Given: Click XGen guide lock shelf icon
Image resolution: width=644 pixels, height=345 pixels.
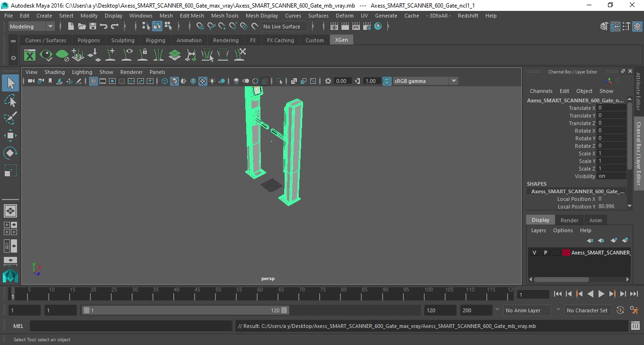Looking at the screenshot, I should 143,55.
